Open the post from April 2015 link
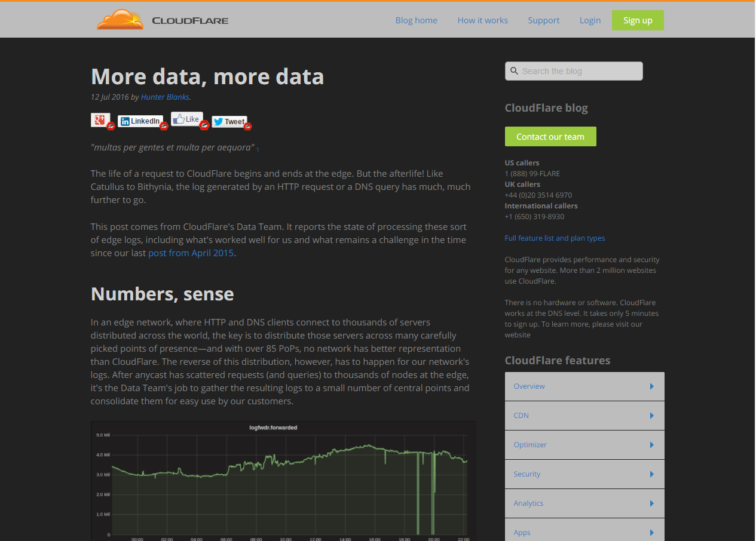Viewport: 756px width, 541px height. tap(191, 253)
